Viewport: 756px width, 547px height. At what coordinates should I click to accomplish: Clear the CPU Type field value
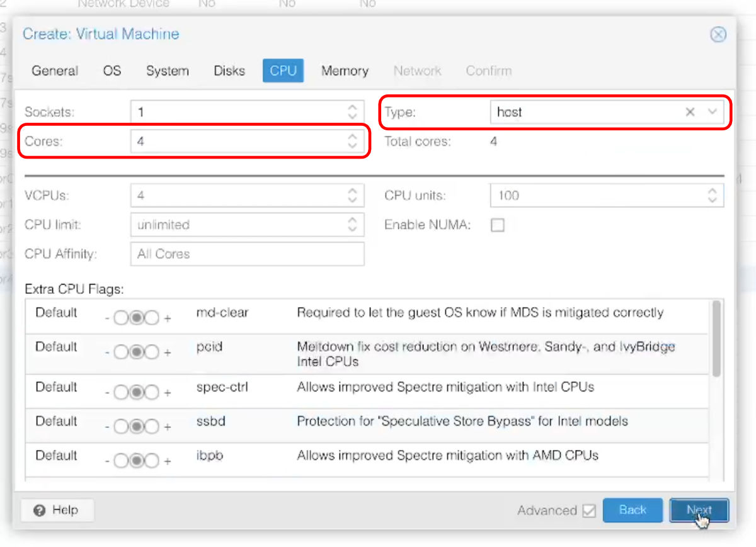click(690, 112)
